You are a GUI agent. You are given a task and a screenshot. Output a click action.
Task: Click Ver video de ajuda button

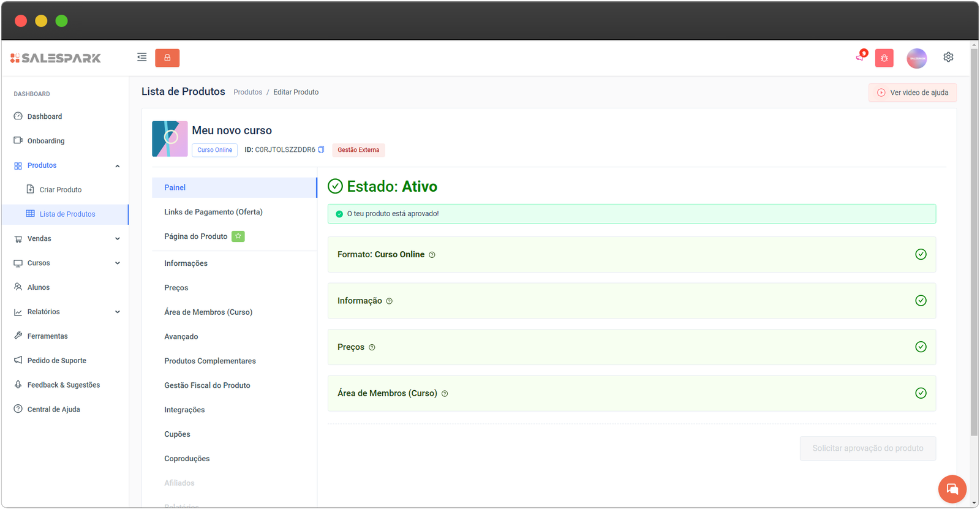(x=912, y=92)
